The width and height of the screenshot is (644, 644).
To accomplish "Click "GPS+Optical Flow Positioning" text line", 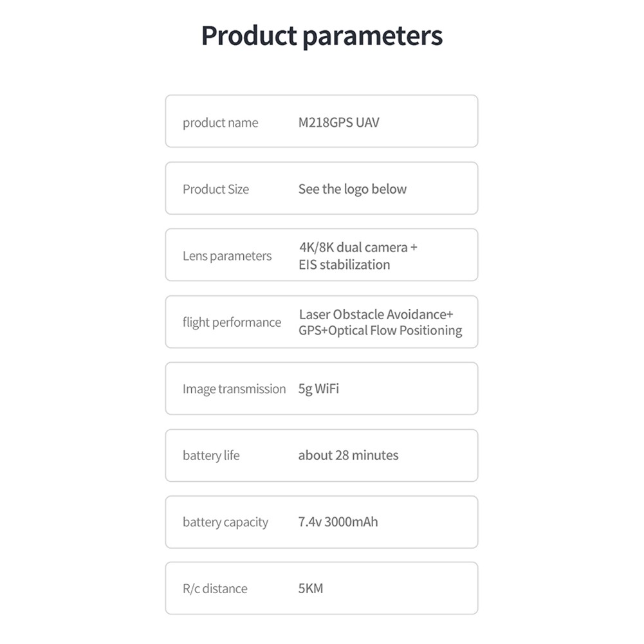I will (380, 331).
